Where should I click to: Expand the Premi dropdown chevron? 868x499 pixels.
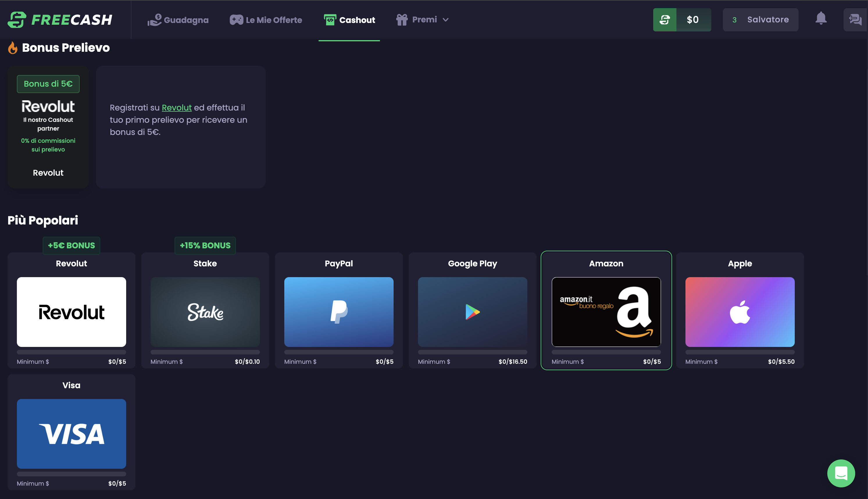pyautogui.click(x=445, y=20)
